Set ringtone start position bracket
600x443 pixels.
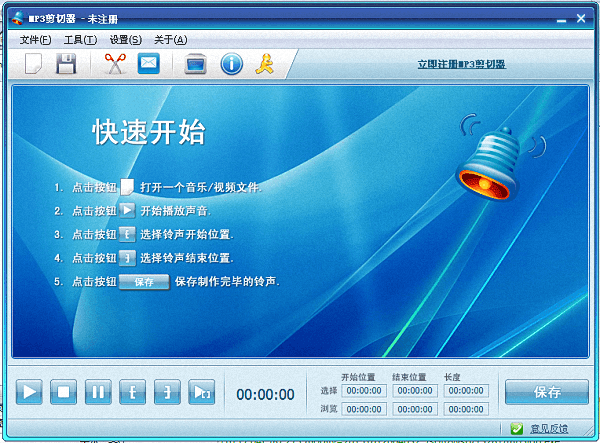point(133,392)
